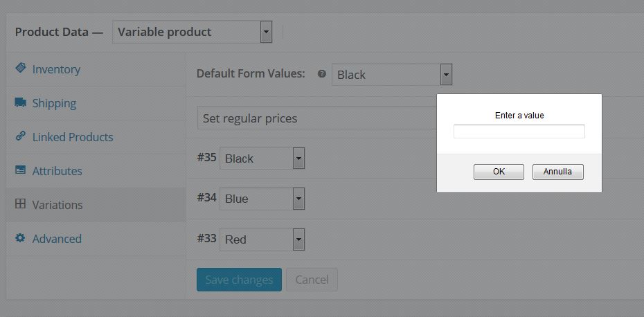
Task: Open the Set regular prices bulk action dropdown
Action: 317,118
